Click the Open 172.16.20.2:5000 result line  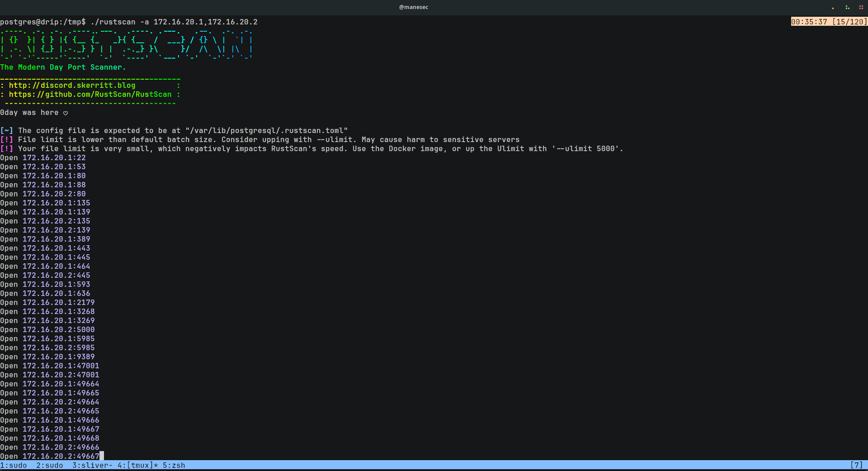pyautogui.click(x=47, y=330)
